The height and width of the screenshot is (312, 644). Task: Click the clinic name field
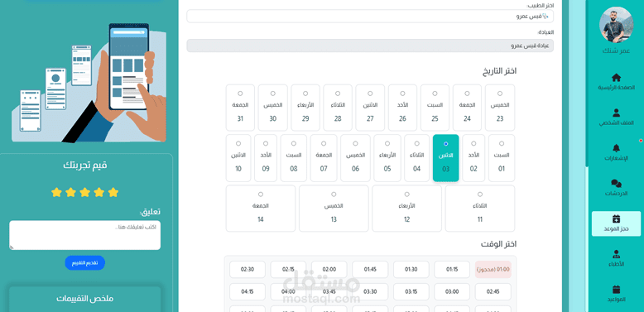(370, 46)
